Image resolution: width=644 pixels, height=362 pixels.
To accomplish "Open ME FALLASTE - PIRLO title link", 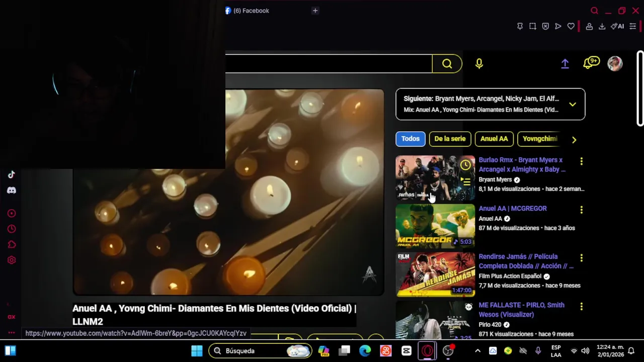I will 521,310.
